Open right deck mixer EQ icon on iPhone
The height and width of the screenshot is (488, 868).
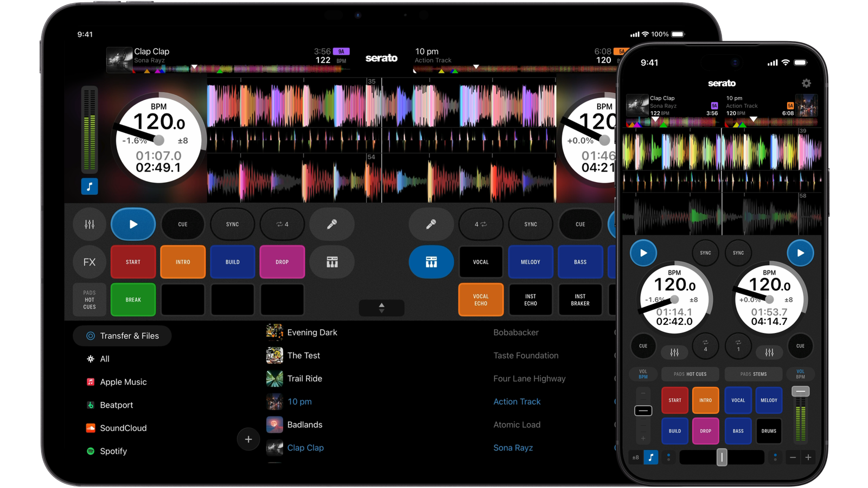(769, 352)
